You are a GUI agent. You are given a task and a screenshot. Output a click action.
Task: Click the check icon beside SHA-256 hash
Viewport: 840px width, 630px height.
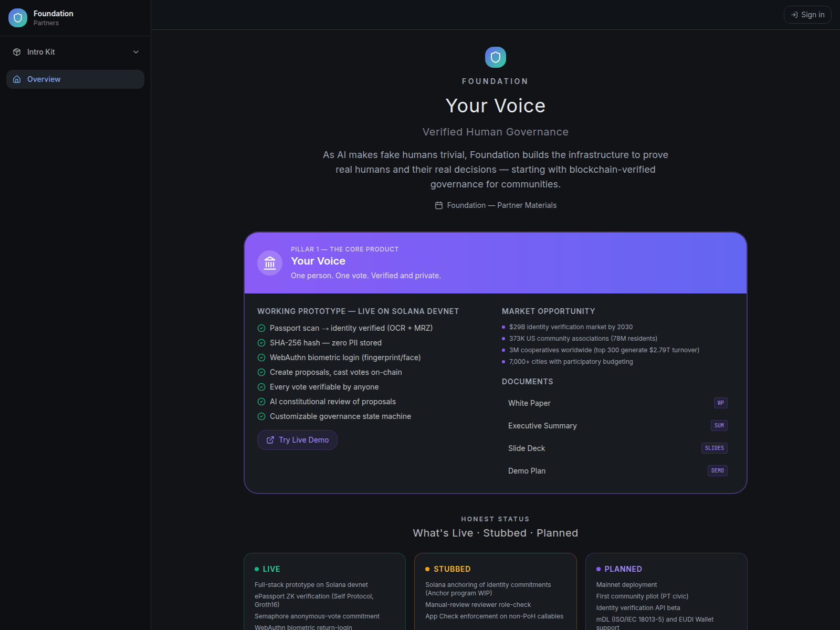pos(261,343)
